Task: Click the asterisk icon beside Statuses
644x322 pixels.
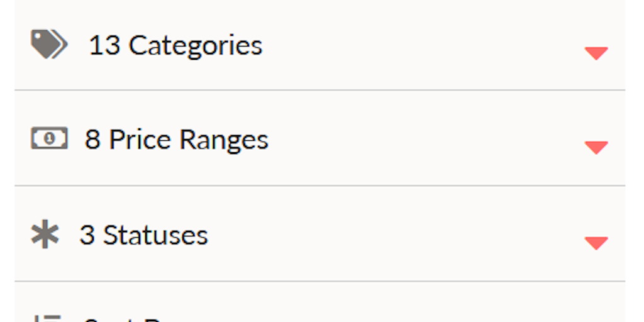Action: pyautogui.click(x=45, y=235)
